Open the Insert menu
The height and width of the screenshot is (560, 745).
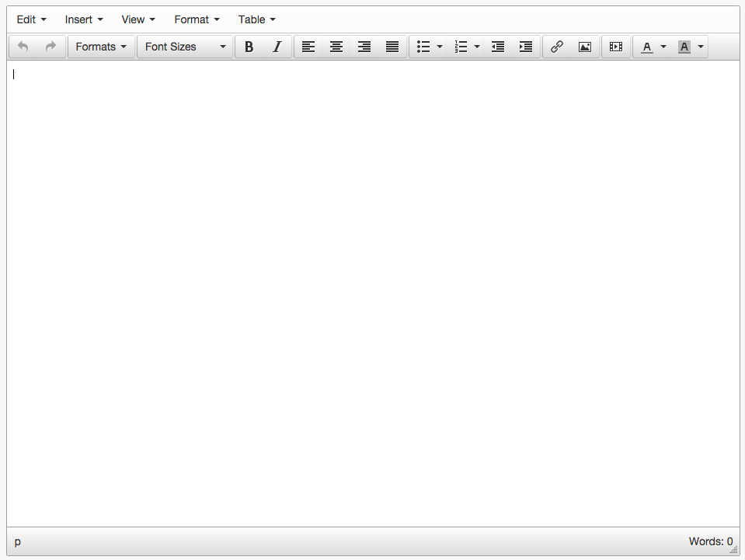point(84,19)
